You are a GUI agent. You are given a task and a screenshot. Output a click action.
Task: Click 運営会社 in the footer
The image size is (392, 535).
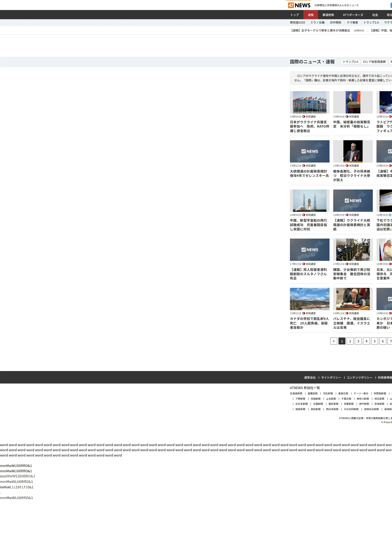[x=310, y=378]
